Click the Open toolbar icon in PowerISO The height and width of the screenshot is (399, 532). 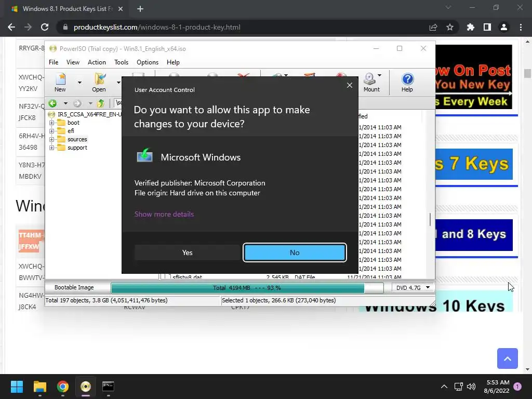click(x=99, y=83)
